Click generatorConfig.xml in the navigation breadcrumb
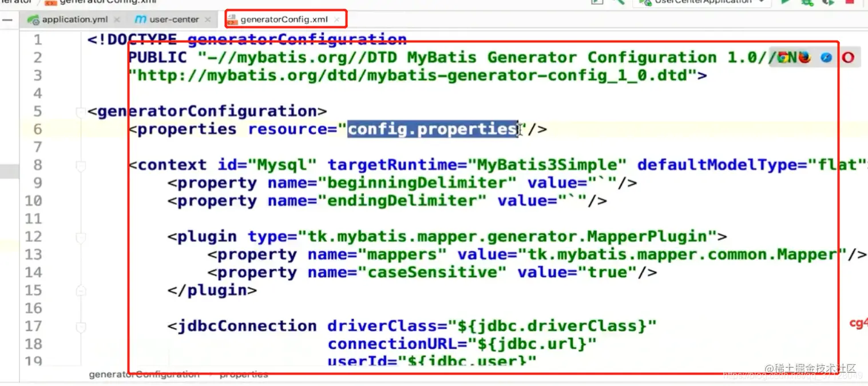 pyautogui.click(x=103, y=2)
